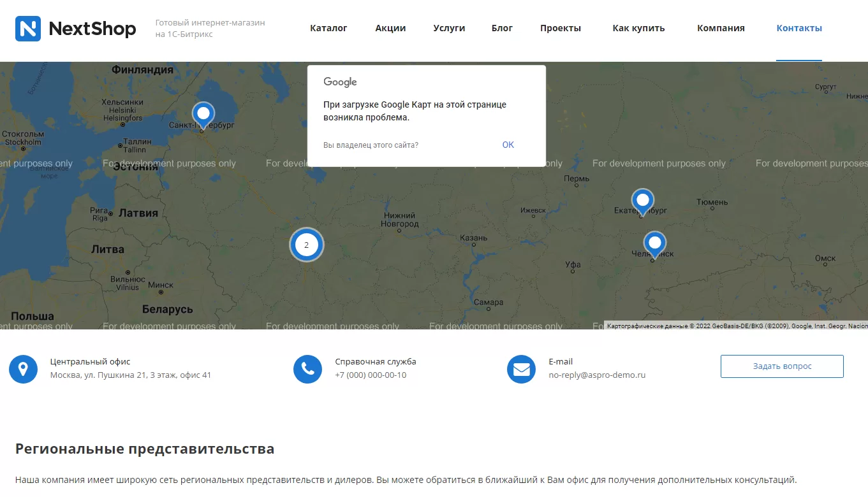
Task: Click the Региональные представительства heading
Action: (x=145, y=449)
